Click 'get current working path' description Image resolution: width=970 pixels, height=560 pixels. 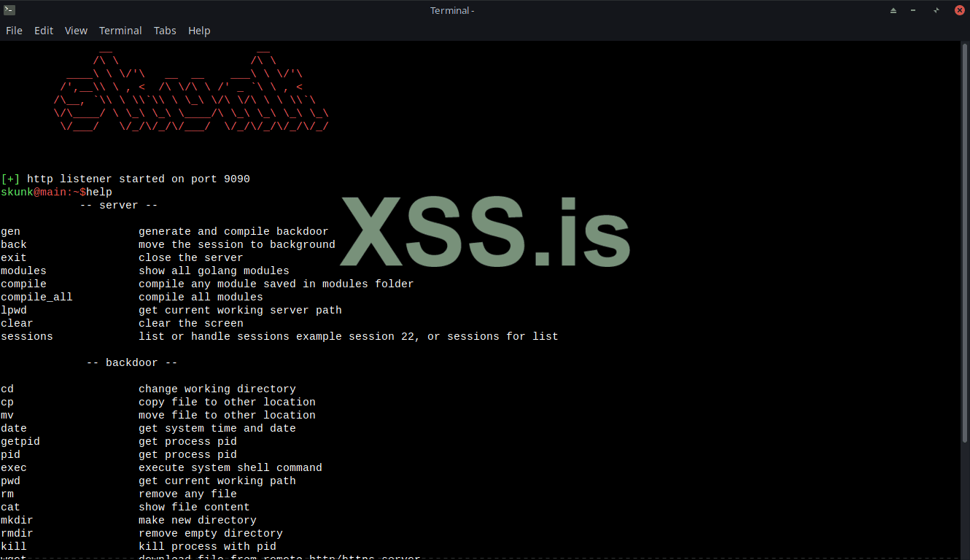(217, 481)
